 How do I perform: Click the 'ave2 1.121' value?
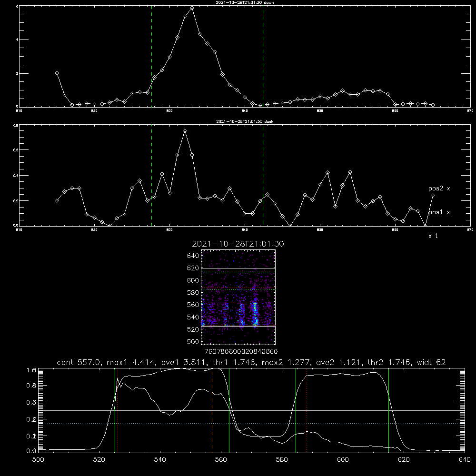click(x=339, y=362)
